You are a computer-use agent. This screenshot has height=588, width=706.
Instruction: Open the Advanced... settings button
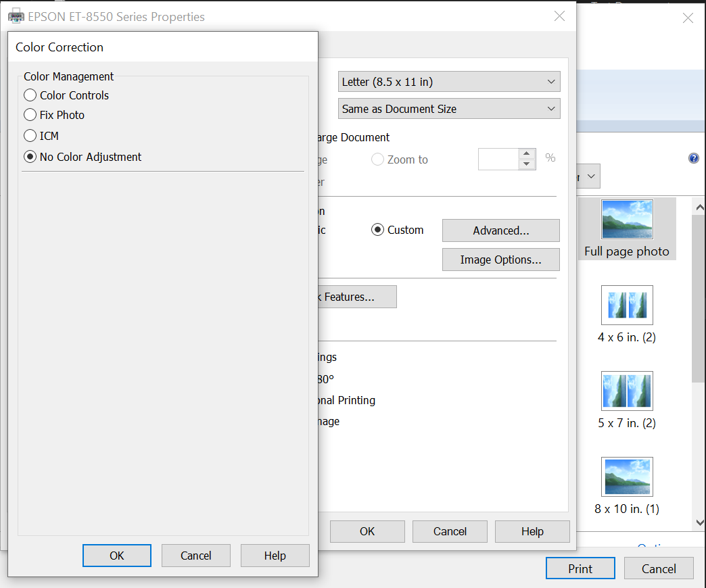(x=500, y=230)
